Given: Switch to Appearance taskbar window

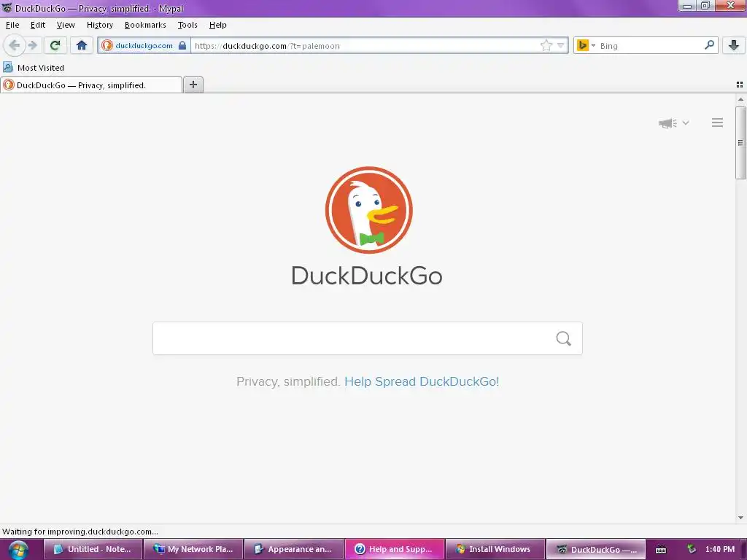Looking at the screenshot, I should [294, 549].
